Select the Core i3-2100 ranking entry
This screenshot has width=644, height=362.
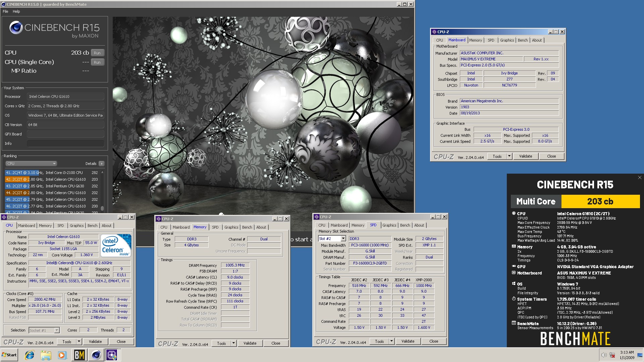[52, 173]
